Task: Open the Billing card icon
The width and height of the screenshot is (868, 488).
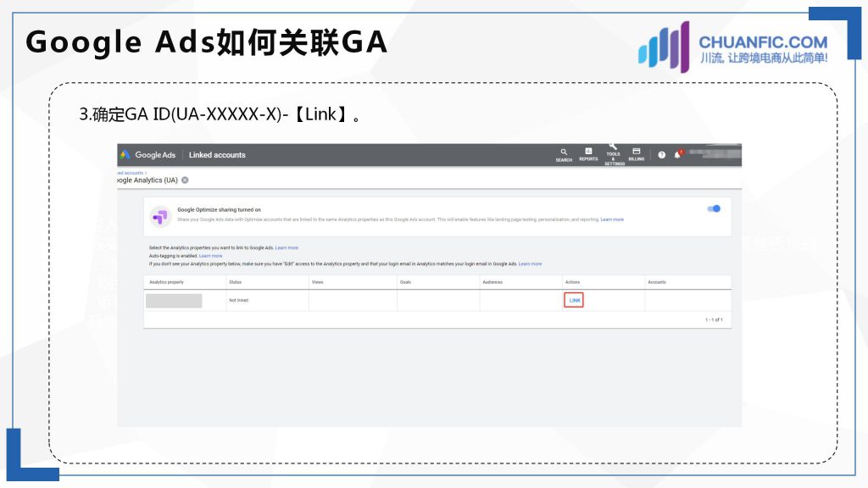Action: [x=636, y=154]
